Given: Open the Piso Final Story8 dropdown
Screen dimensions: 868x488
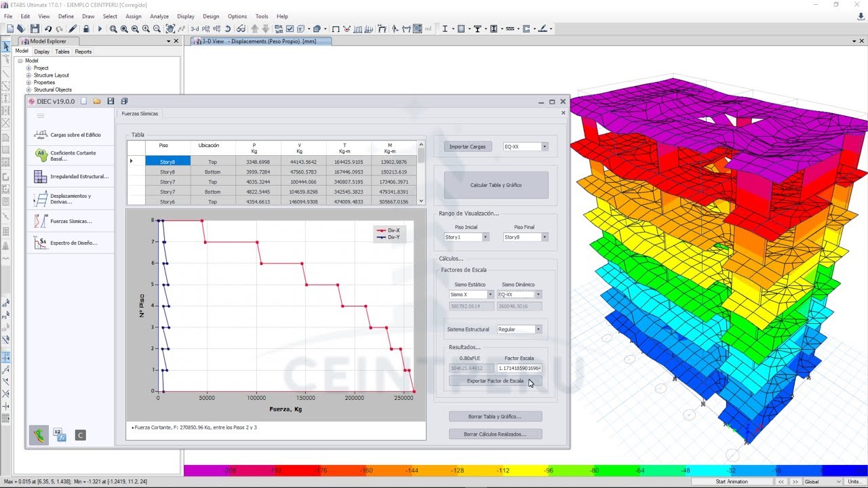Looking at the screenshot, I should point(526,237).
